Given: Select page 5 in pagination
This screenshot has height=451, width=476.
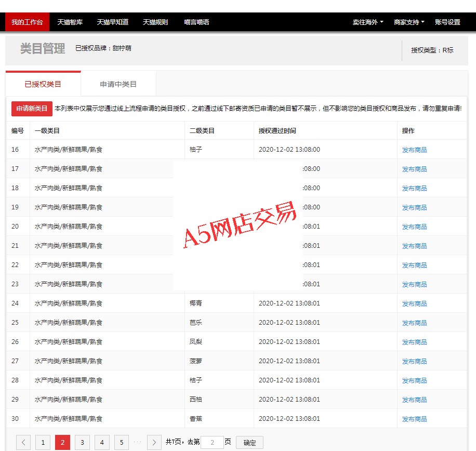Looking at the screenshot, I should (x=122, y=443).
